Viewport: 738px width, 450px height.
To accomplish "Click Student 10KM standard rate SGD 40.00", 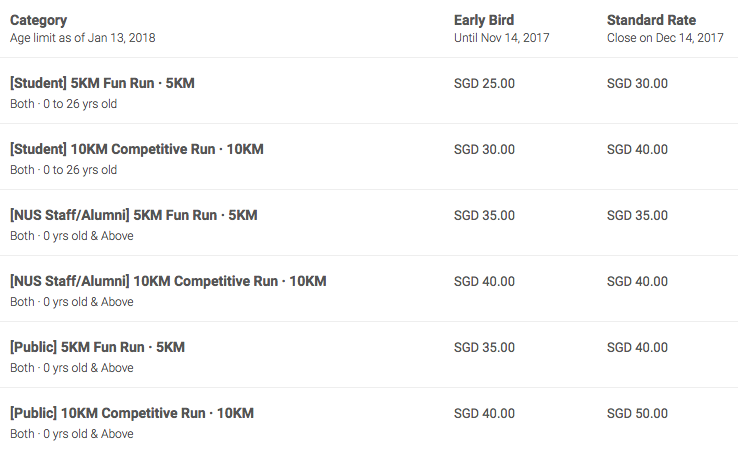I will point(637,149).
